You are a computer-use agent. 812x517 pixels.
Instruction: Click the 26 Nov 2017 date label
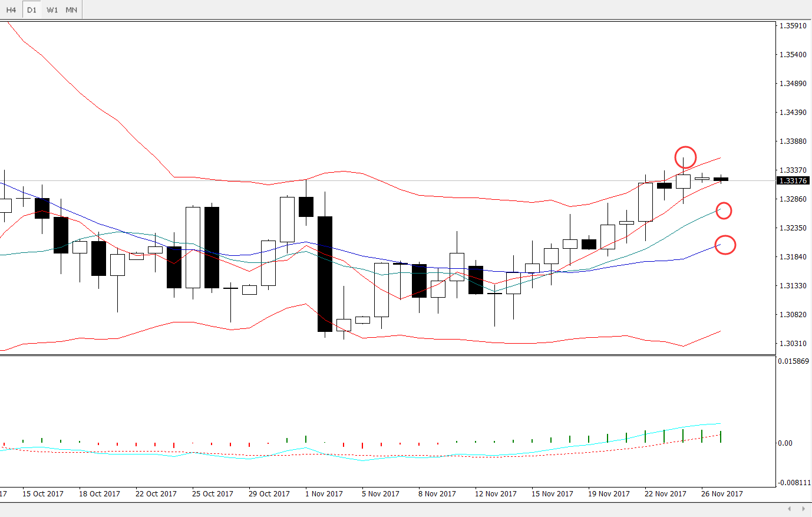[722, 494]
